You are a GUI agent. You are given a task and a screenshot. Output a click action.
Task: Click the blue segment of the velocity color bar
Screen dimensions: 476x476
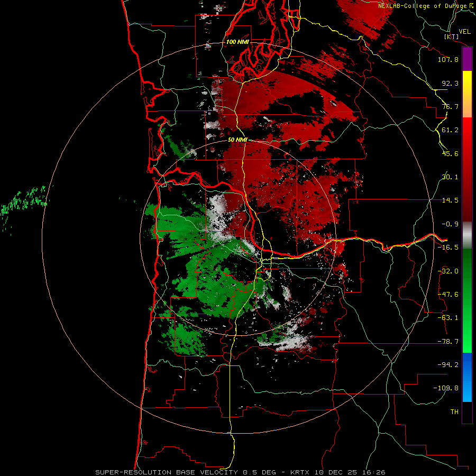click(467, 377)
